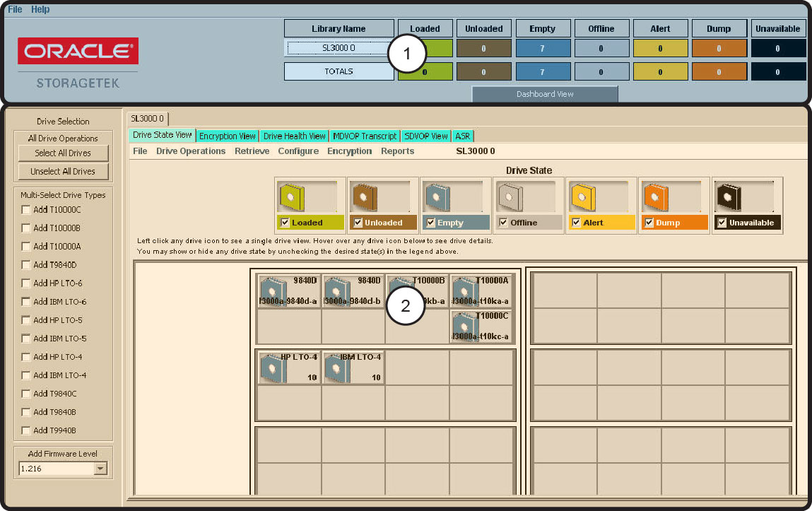Open File menu in the drive view panel
This screenshot has width=812, height=511.
140,151
